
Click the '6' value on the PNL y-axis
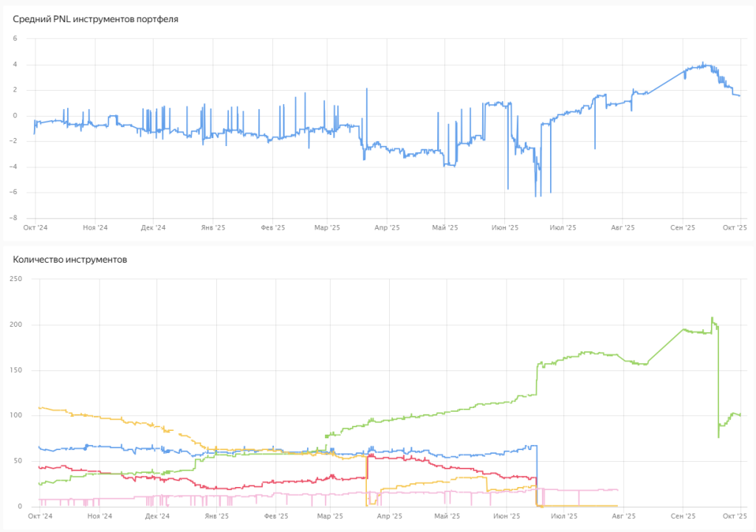(14, 38)
